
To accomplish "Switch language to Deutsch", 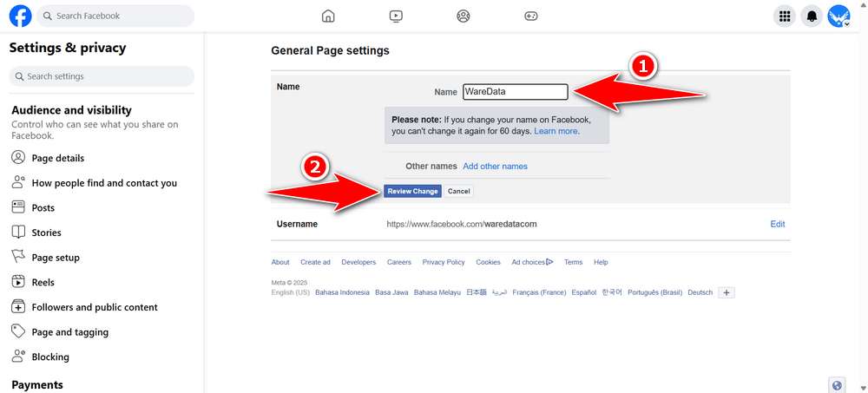I will (700, 292).
